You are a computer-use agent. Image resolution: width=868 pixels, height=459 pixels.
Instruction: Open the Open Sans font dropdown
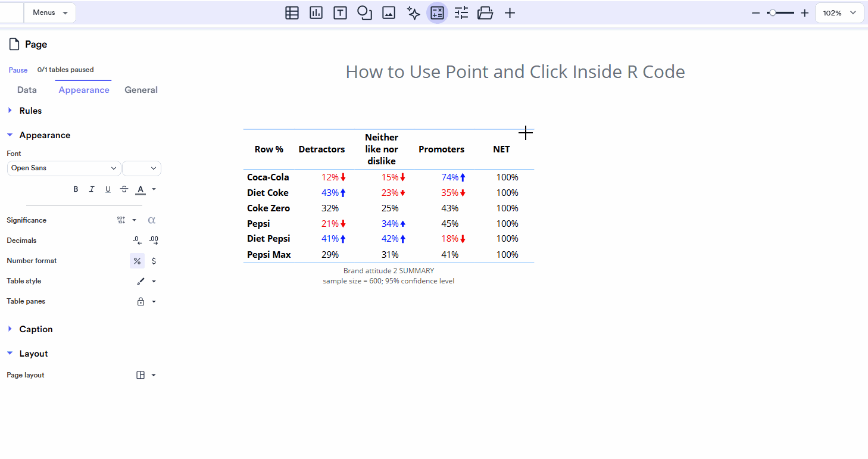[x=64, y=168]
